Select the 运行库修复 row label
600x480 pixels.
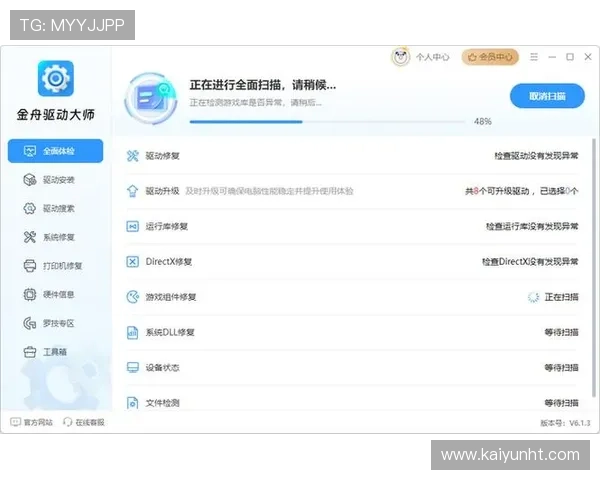166,226
